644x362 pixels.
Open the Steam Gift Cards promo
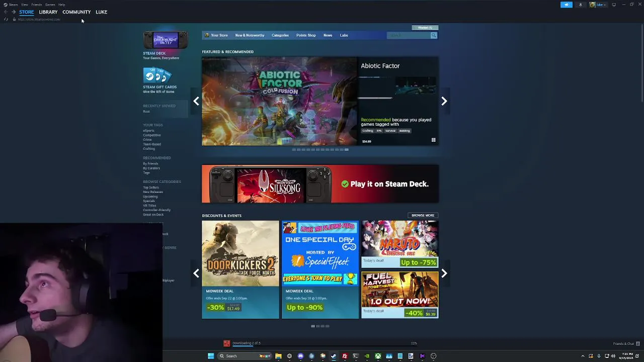click(157, 75)
